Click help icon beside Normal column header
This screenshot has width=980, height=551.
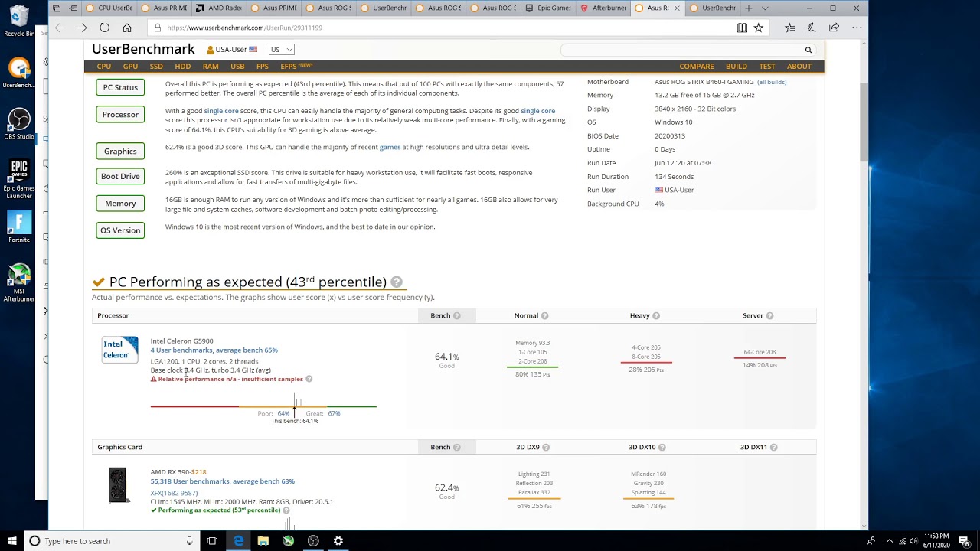pos(544,315)
